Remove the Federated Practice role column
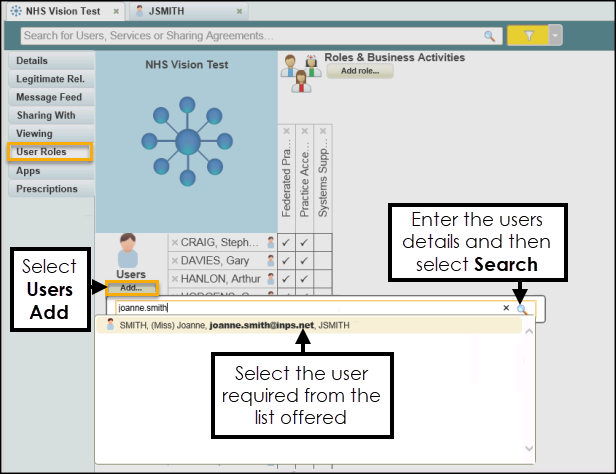616x474 pixels. pyautogui.click(x=287, y=132)
